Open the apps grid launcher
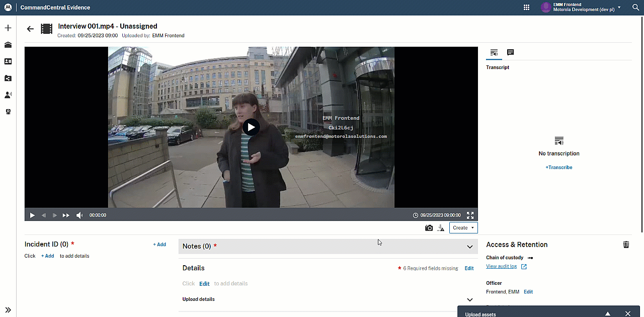 point(526,8)
